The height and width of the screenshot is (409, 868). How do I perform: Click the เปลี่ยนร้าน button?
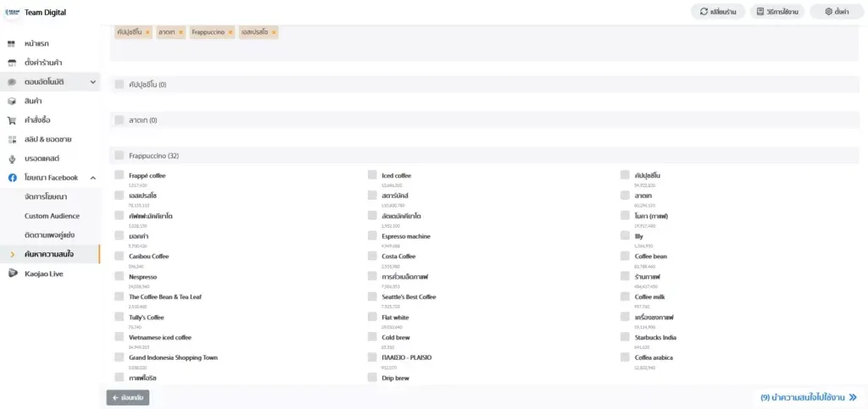[x=717, y=12]
